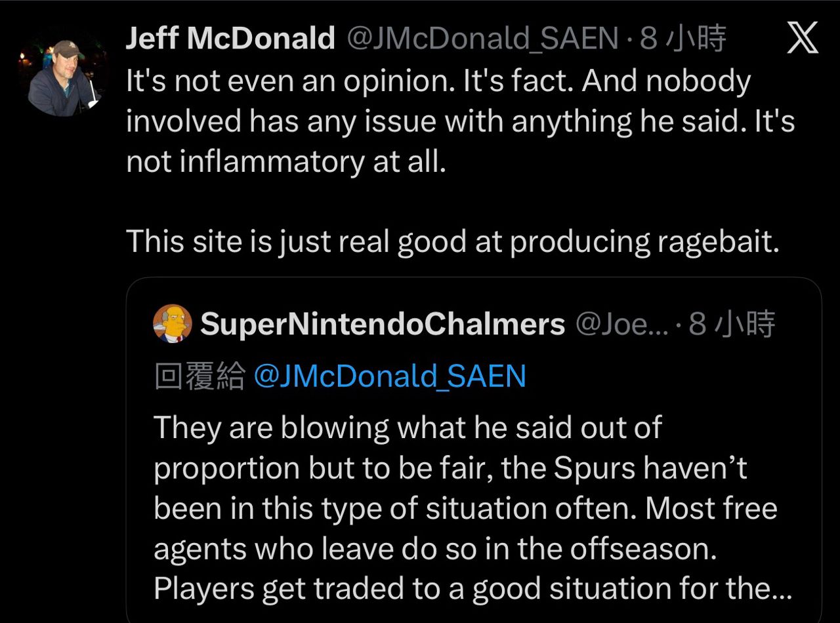Click the Jeff McDonald display name
Viewport: 840px width, 623px height.
click(x=230, y=39)
